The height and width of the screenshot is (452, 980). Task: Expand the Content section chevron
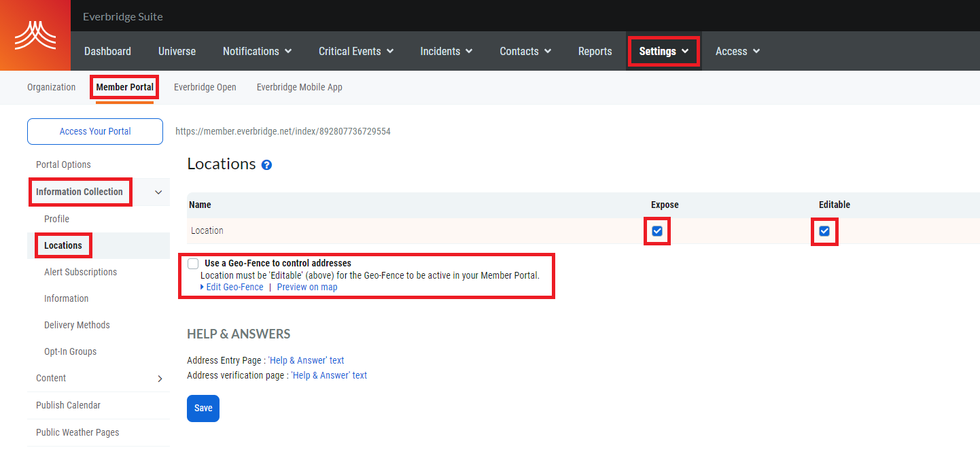coord(160,379)
